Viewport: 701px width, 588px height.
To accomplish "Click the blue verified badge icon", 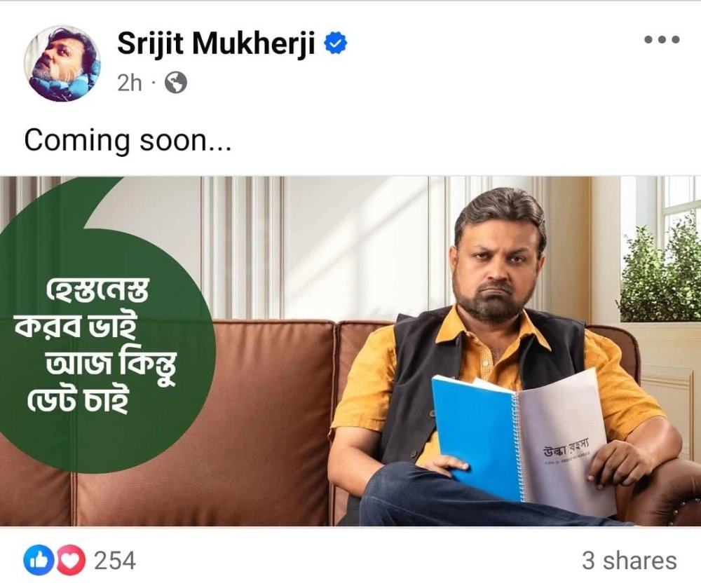I will point(335,43).
